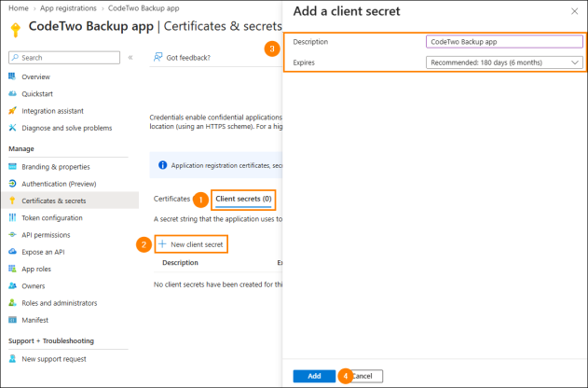This screenshot has width=588, height=388.
Task: Click New support request link
Action: [x=54, y=359]
